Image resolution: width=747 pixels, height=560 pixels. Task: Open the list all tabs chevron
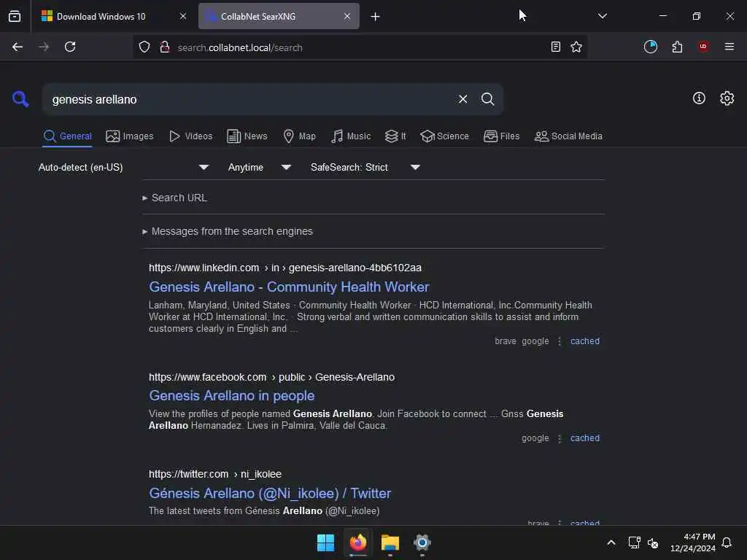click(603, 16)
